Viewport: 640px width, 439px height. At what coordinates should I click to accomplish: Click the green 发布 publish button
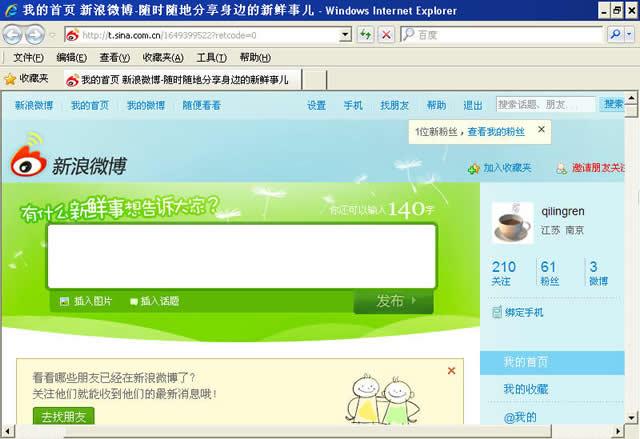tap(393, 301)
